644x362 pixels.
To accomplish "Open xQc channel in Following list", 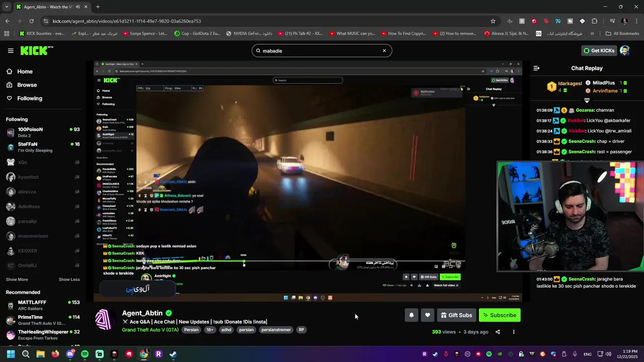I will pyautogui.click(x=42, y=162).
